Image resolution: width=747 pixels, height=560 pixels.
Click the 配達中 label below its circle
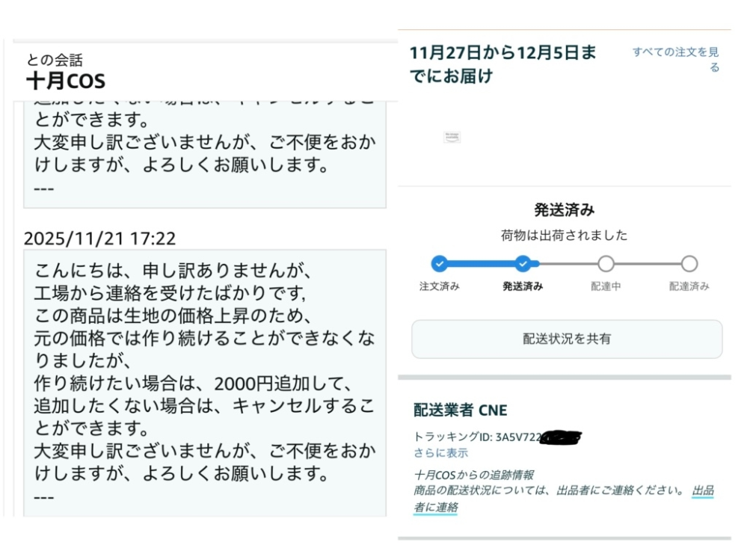click(x=606, y=286)
